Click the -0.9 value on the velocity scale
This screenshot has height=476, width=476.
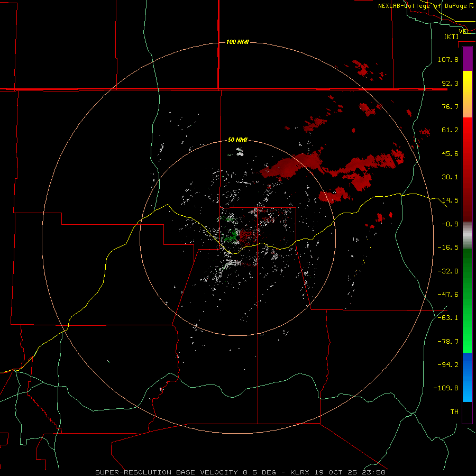coord(450,224)
